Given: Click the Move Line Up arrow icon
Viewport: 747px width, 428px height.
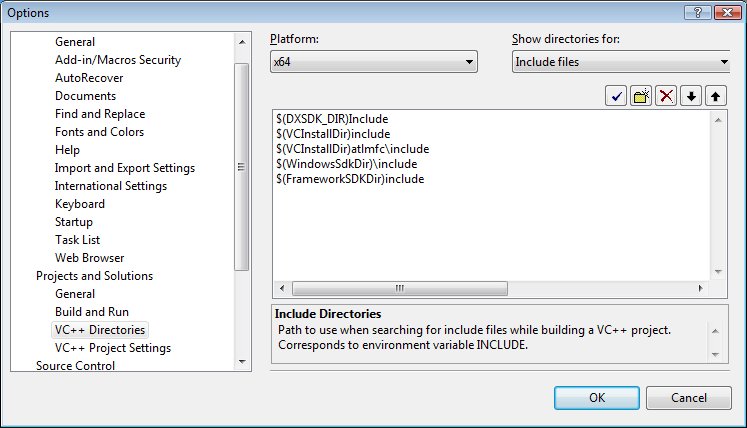Looking at the screenshot, I should (715, 96).
